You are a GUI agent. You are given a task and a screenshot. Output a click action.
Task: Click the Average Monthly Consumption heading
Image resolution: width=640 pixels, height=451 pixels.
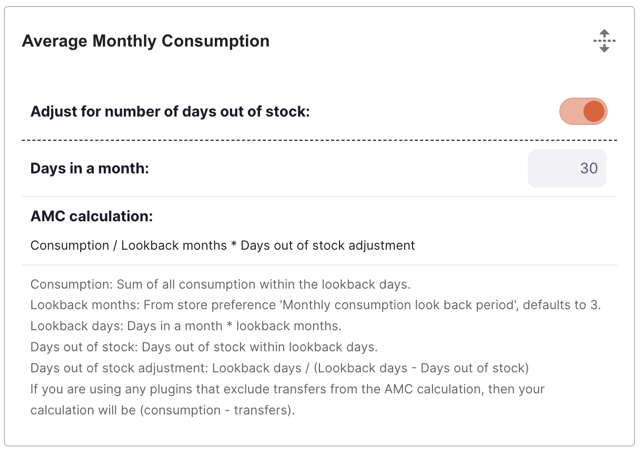[145, 41]
